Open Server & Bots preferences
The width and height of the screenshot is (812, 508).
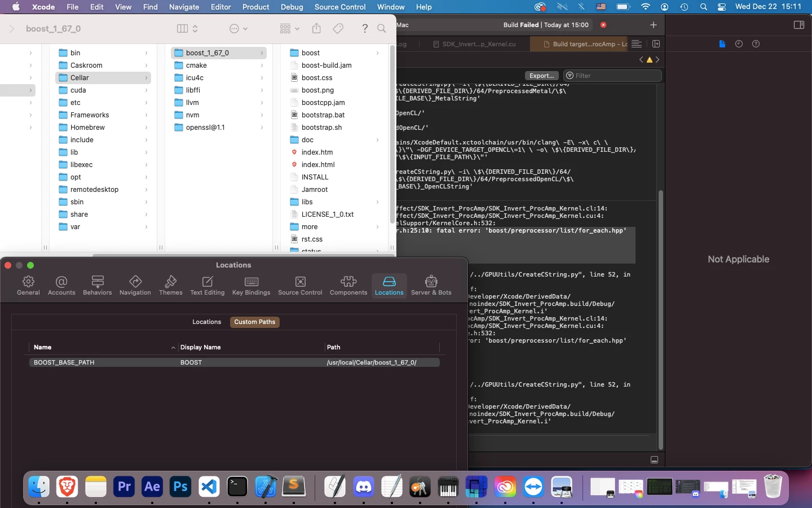[431, 286]
